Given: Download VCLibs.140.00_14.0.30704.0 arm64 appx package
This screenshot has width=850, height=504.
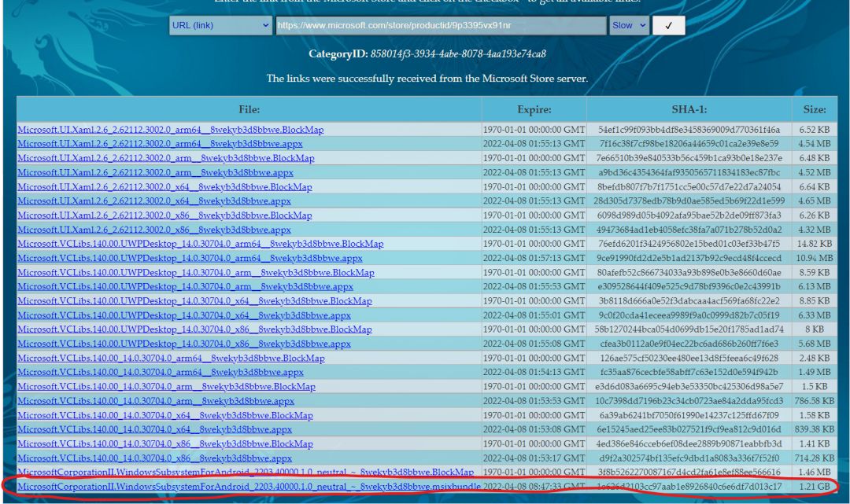Looking at the screenshot, I should (x=161, y=373).
